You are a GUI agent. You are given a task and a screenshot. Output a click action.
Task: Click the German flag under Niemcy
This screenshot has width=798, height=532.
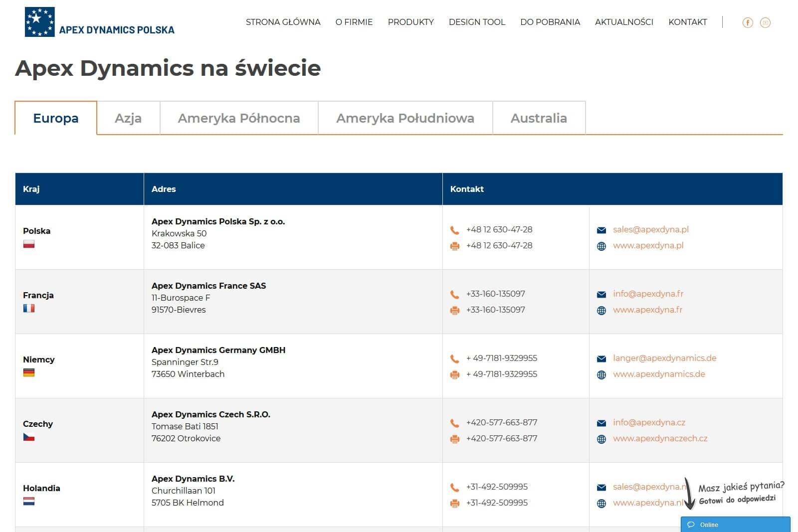pyautogui.click(x=29, y=373)
